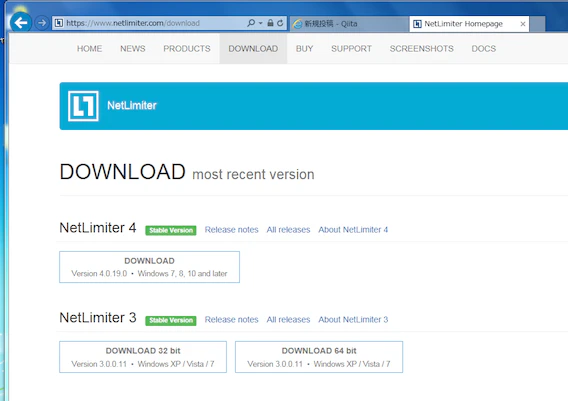The width and height of the screenshot is (568, 401).
Task: Click the NetLimiter logo in blue banner
Action: click(83, 106)
